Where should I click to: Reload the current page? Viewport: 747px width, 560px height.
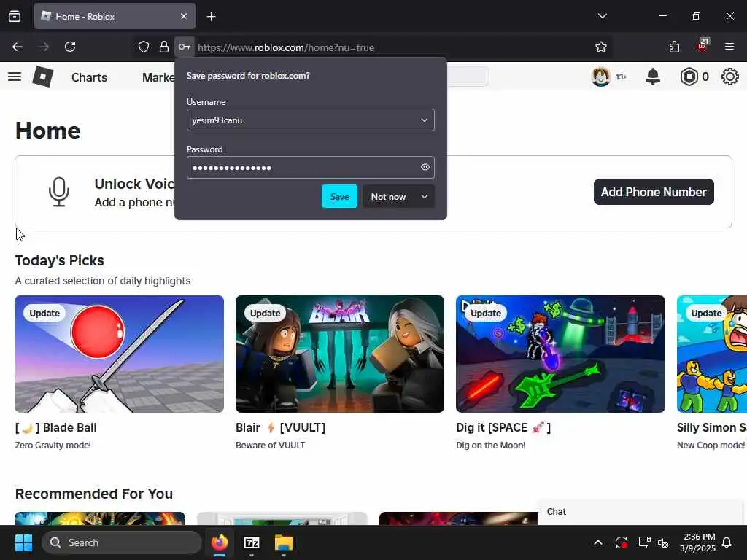[x=70, y=47]
